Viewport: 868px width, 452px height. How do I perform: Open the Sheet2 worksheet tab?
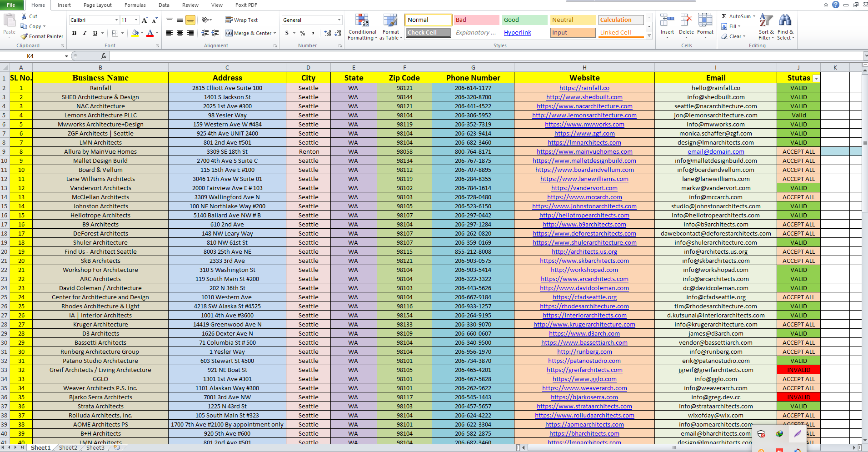point(67,447)
